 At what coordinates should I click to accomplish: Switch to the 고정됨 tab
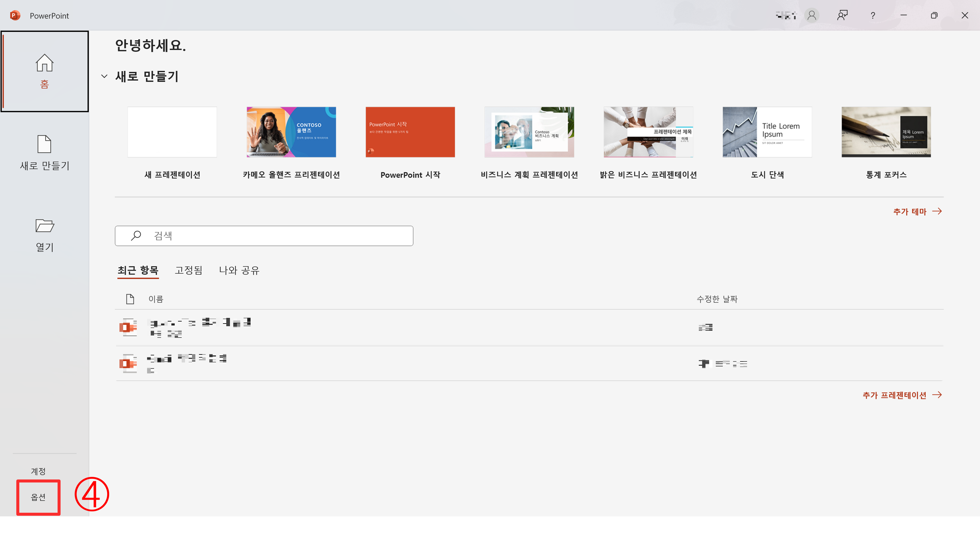point(188,270)
